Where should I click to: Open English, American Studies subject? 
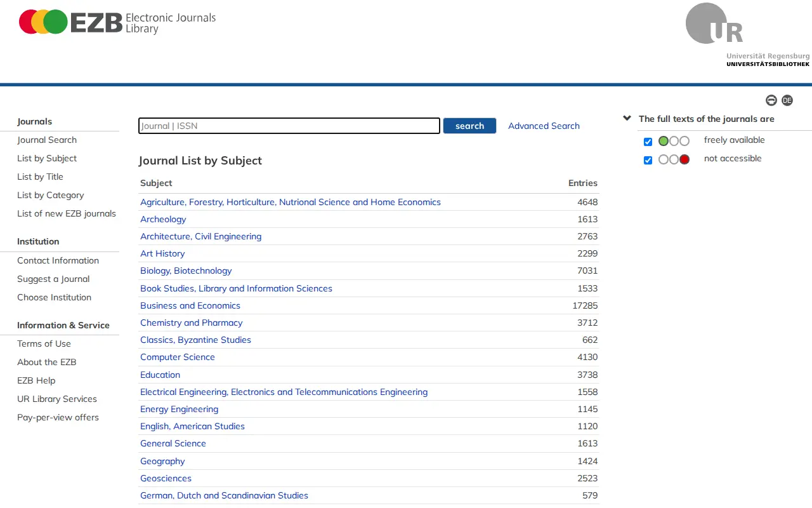click(192, 426)
